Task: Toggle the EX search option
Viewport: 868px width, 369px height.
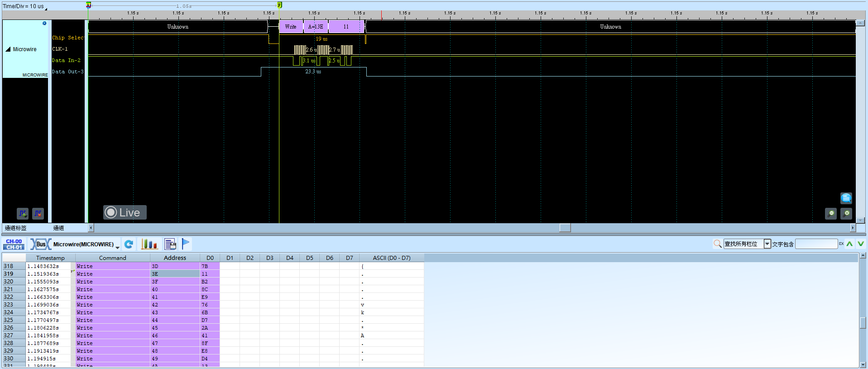Action: [x=841, y=244]
